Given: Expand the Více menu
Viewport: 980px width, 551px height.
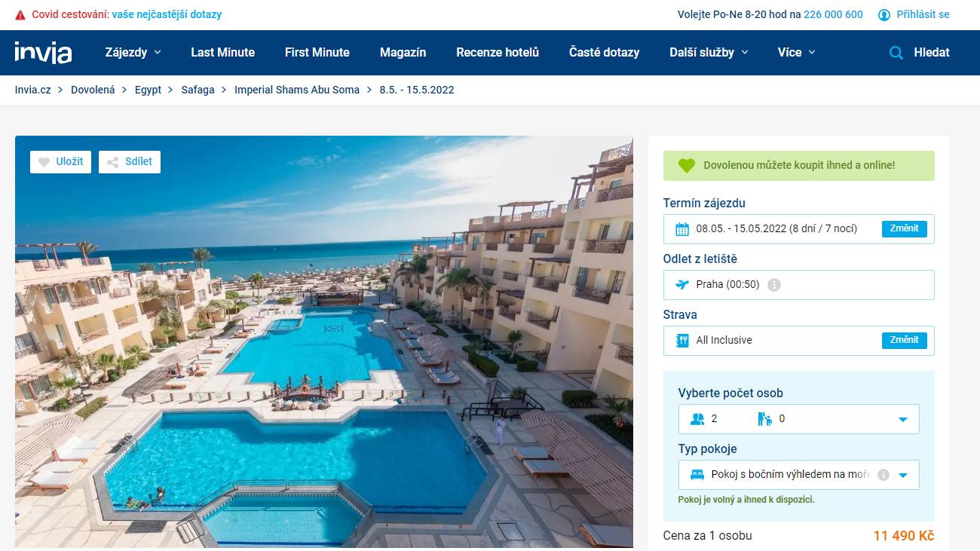Looking at the screenshot, I should (x=797, y=53).
